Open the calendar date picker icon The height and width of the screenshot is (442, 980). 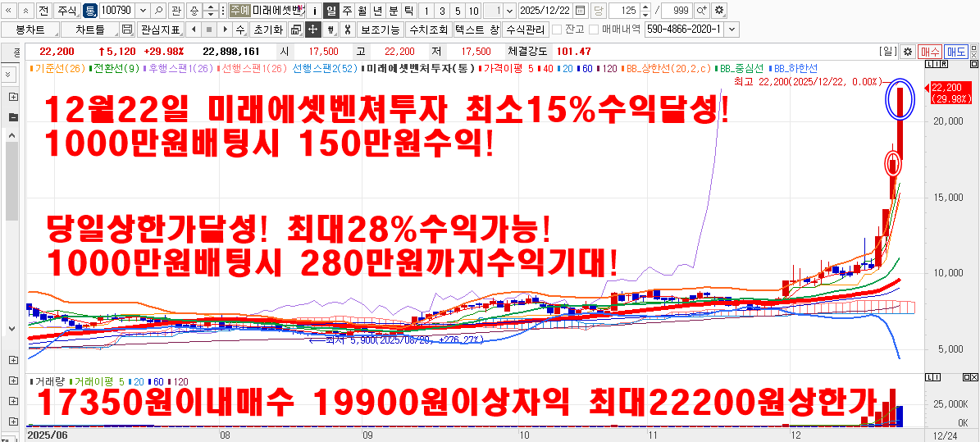[x=581, y=11]
